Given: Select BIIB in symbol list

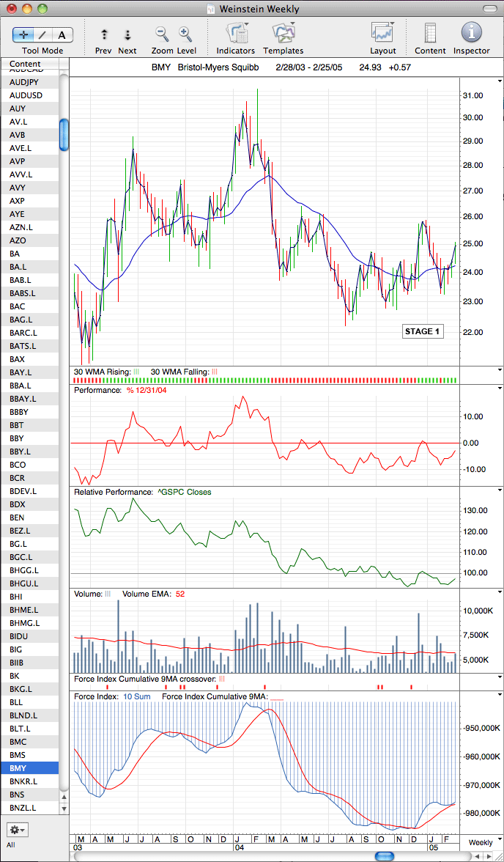Looking at the screenshot, I should [x=30, y=663].
